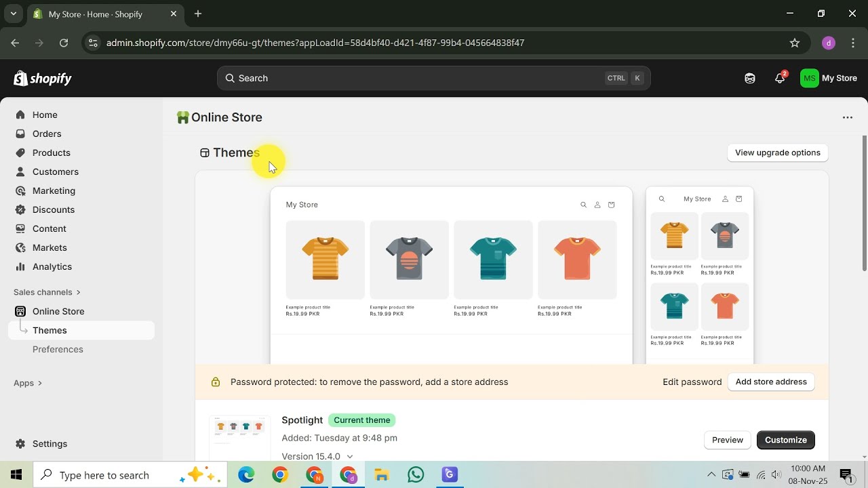Open WhatsApp from taskbar
The width and height of the screenshot is (868, 488).
416,475
